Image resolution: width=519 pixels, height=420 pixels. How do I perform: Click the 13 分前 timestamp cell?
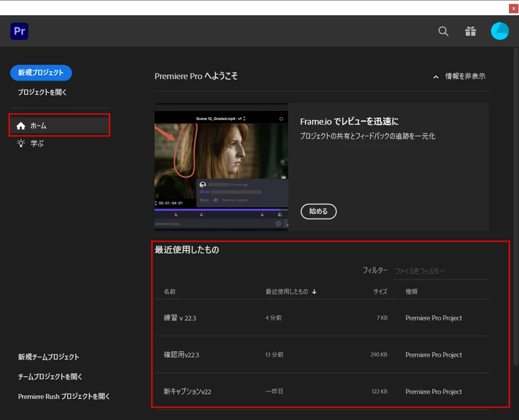point(274,355)
